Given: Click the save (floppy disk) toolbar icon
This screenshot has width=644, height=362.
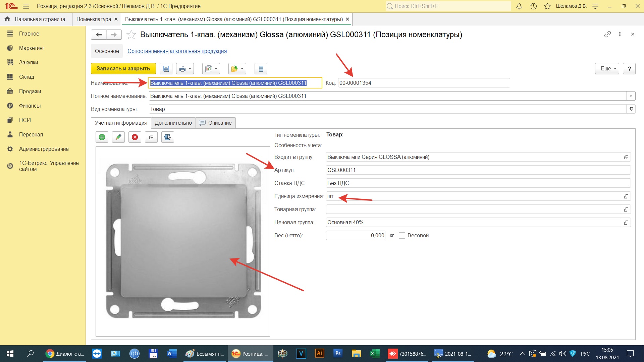Looking at the screenshot, I should coord(166,69).
